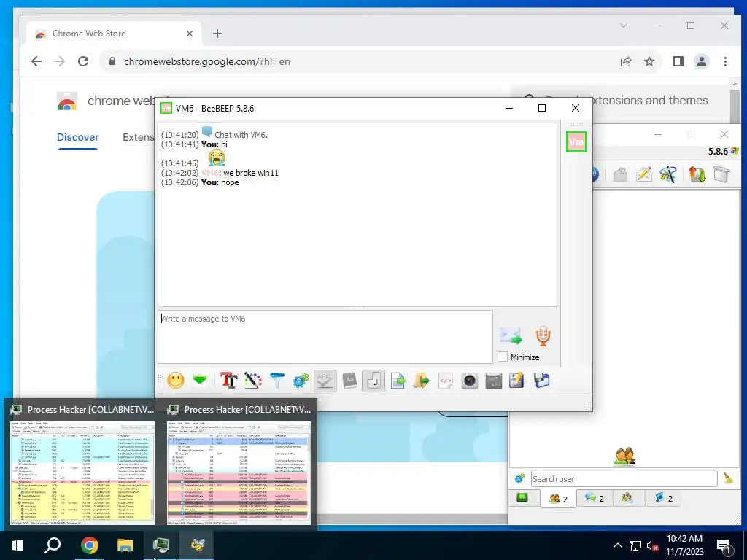The image size is (747, 560).
Task: Go to Discover tab in Chrome Web Store
Action: pyautogui.click(x=77, y=137)
